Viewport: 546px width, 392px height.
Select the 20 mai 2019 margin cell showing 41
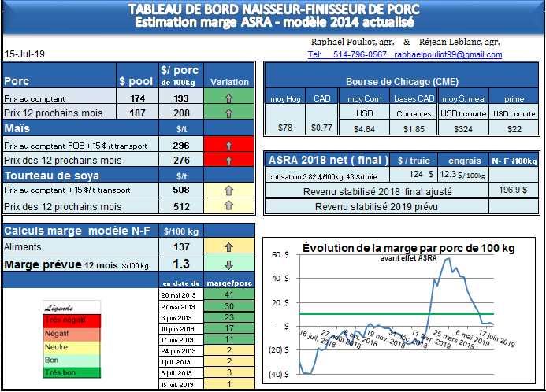click(229, 294)
